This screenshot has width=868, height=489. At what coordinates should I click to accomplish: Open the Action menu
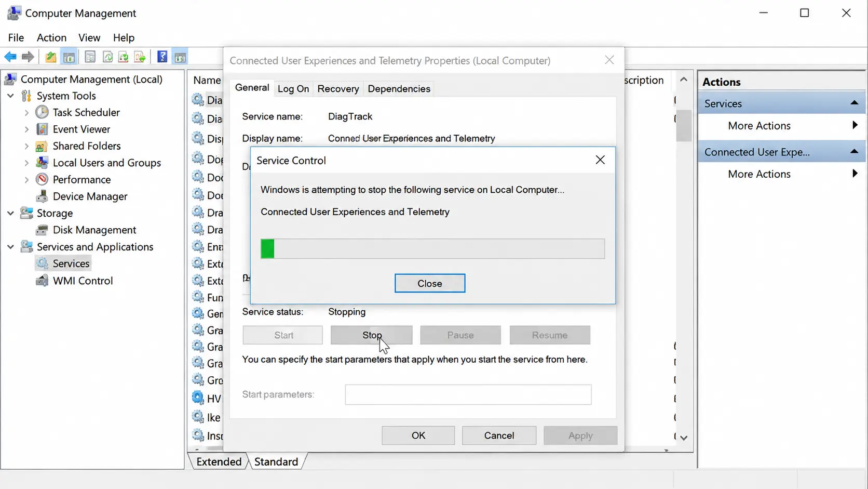click(51, 37)
